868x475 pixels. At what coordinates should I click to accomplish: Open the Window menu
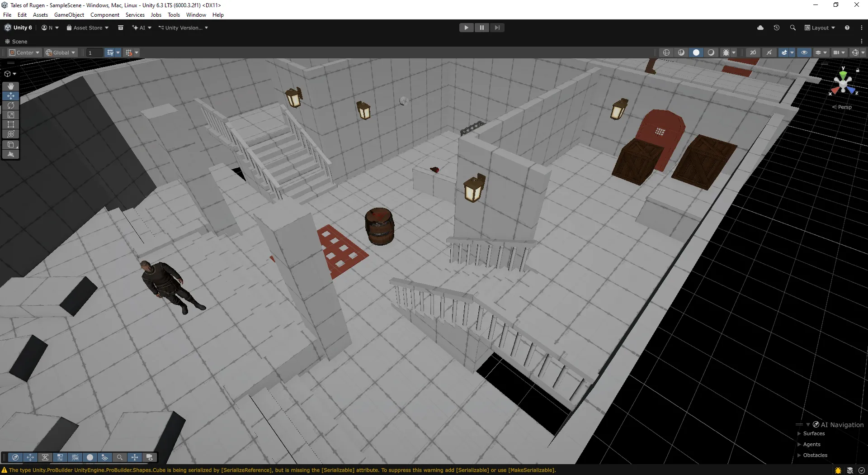196,15
